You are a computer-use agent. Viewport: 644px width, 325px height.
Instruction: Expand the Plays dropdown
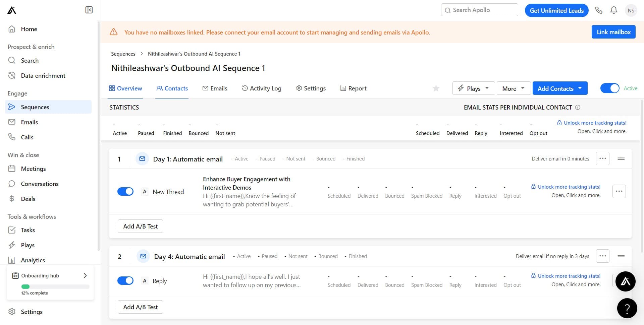[473, 88]
